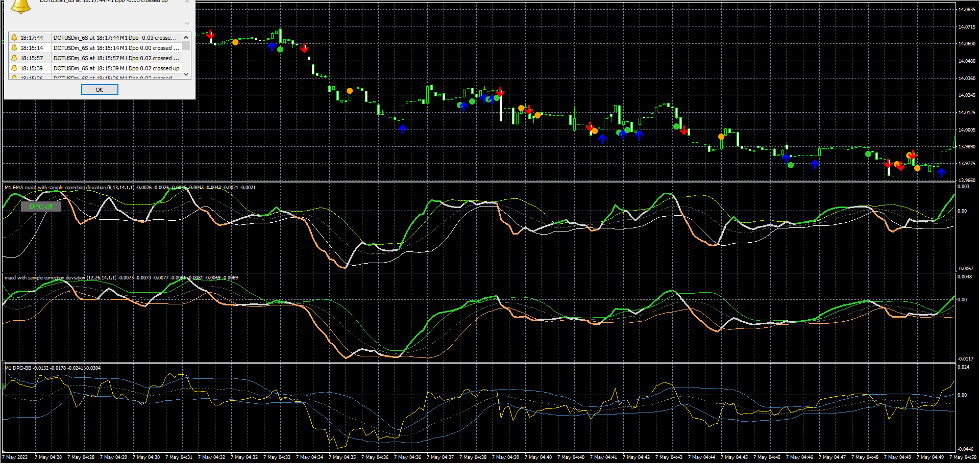980x464 pixels.
Task: Click EMA macd scale value -0.0067
Action: [965, 269]
